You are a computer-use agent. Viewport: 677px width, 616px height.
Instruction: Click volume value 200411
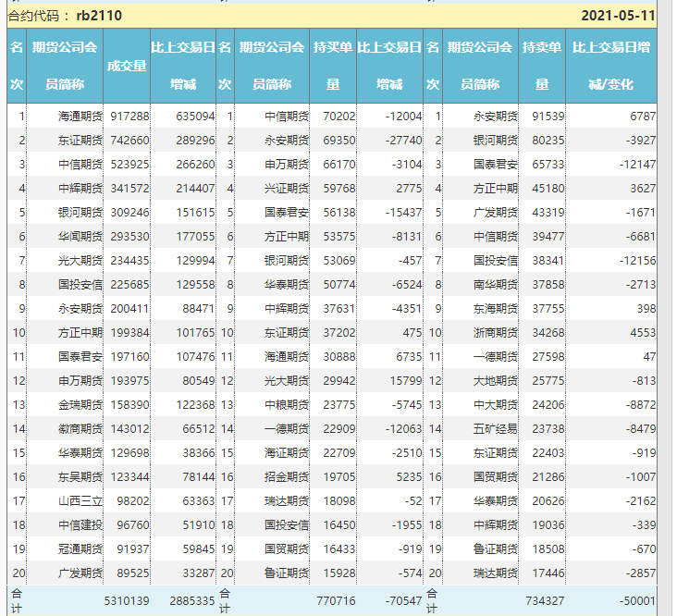(x=129, y=309)
